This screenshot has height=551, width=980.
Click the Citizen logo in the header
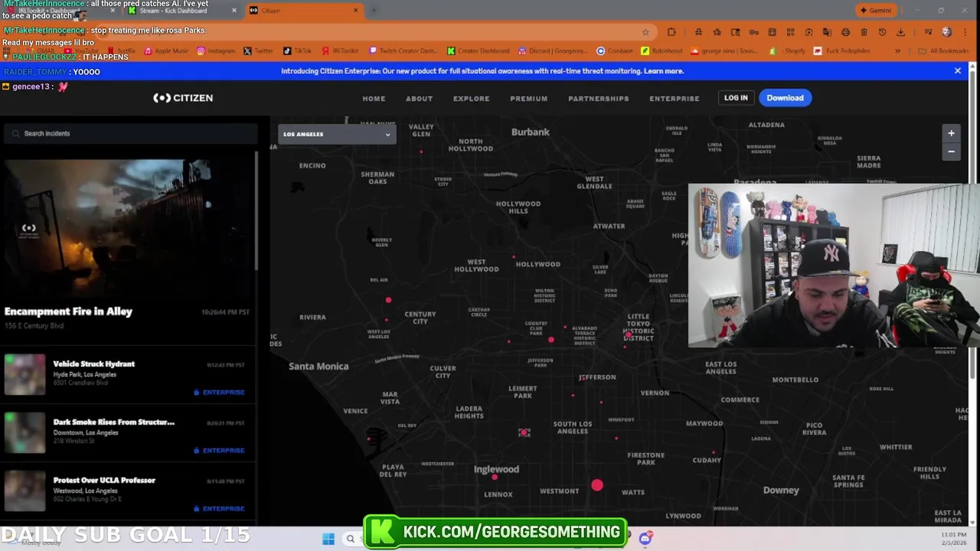coord(183,98)
